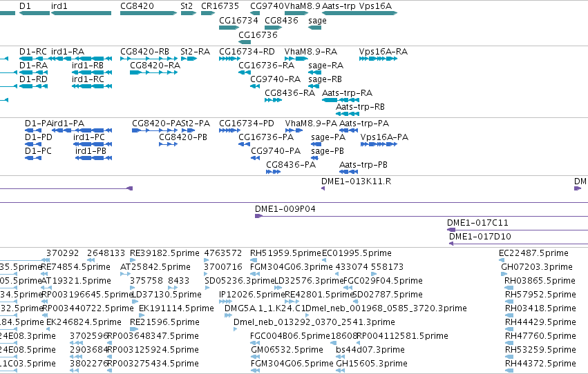
Task: Click transcript Vps16A-RA
Action: (378, 59)
